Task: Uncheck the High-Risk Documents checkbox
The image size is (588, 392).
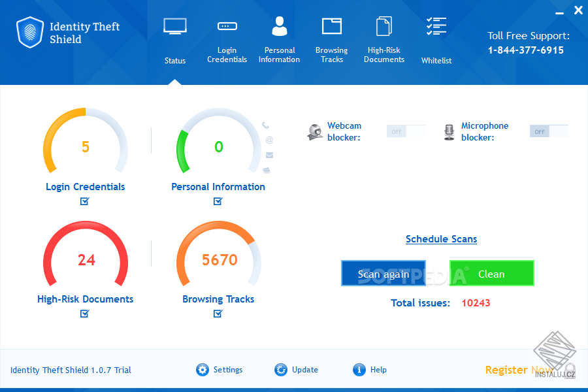Action: click(x=85, y=314)
